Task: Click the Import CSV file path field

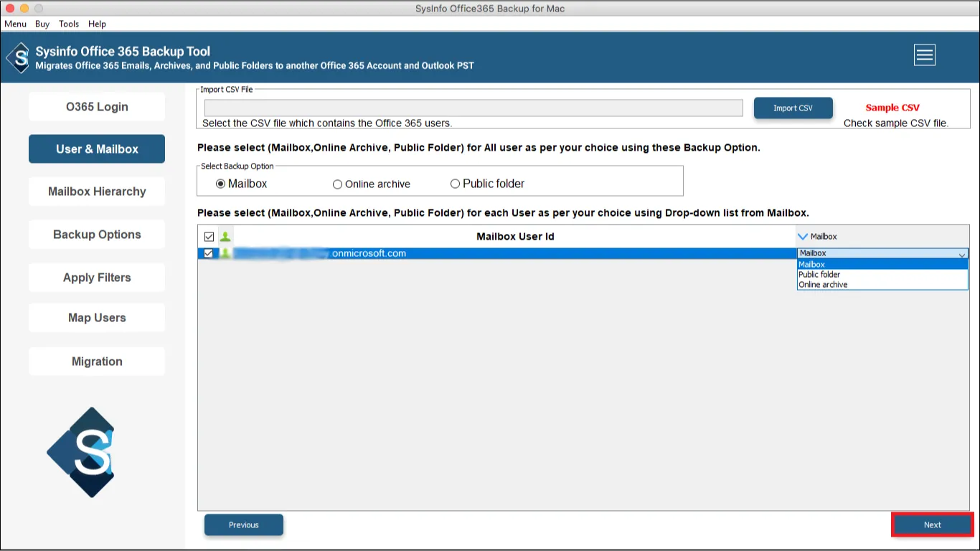Action: [x=473, y=108]
